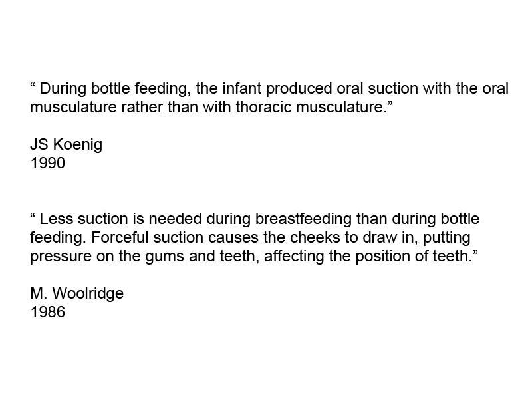Click the word 'Forceful' in second quote
The width and height of the screenshot is (532, 399).
click(120, 237)
